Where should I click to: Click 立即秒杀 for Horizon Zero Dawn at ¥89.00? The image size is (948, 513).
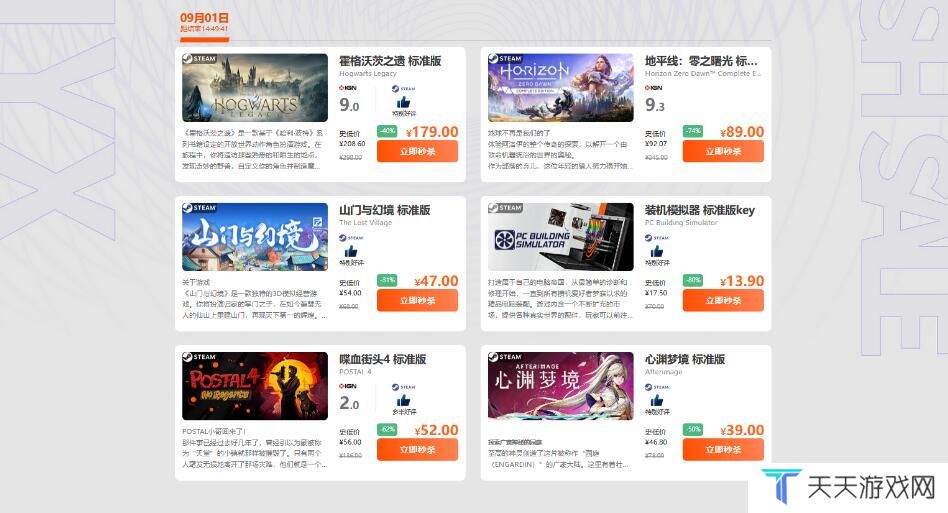723,152
